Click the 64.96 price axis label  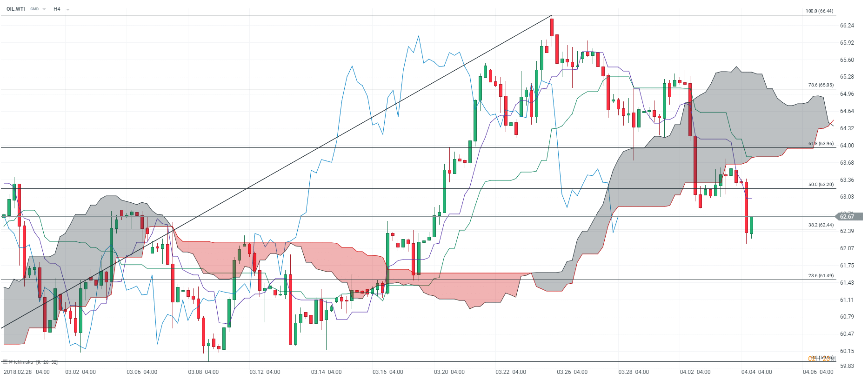[847, 94]
